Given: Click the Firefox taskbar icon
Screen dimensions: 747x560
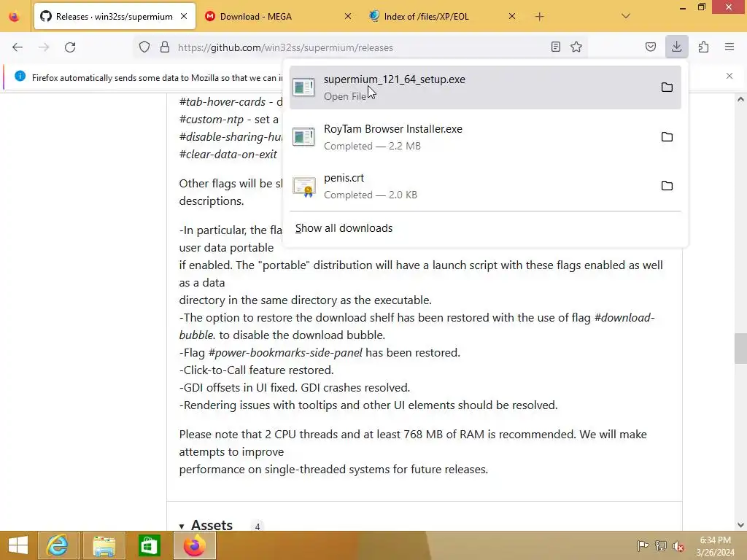Looking at the screenshot, I should (194, 545).
